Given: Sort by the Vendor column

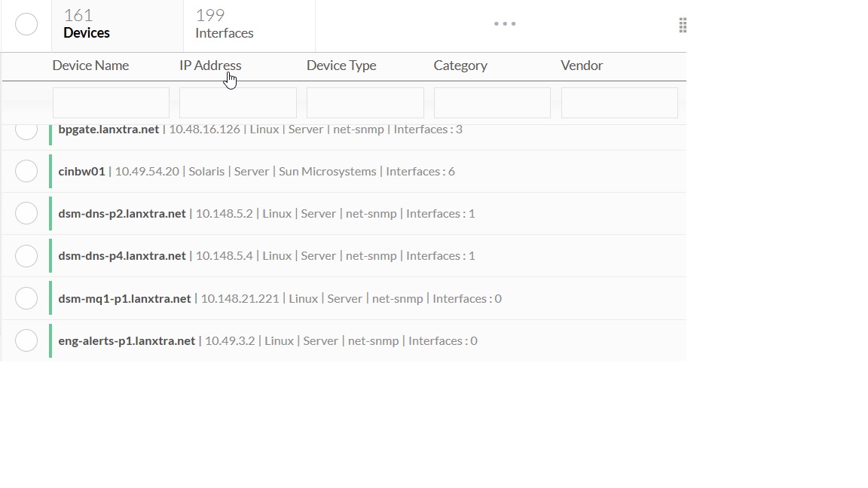Looking at the screenshot, I should coord(581,66).
